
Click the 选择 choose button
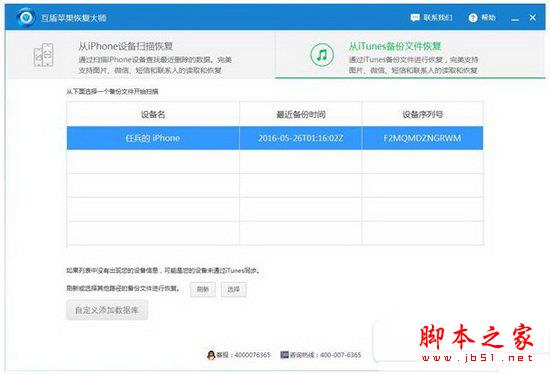[x=233, y=289]
